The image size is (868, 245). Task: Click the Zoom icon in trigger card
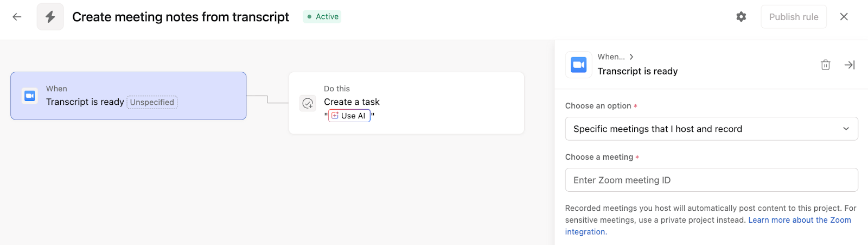click(30, 96)
